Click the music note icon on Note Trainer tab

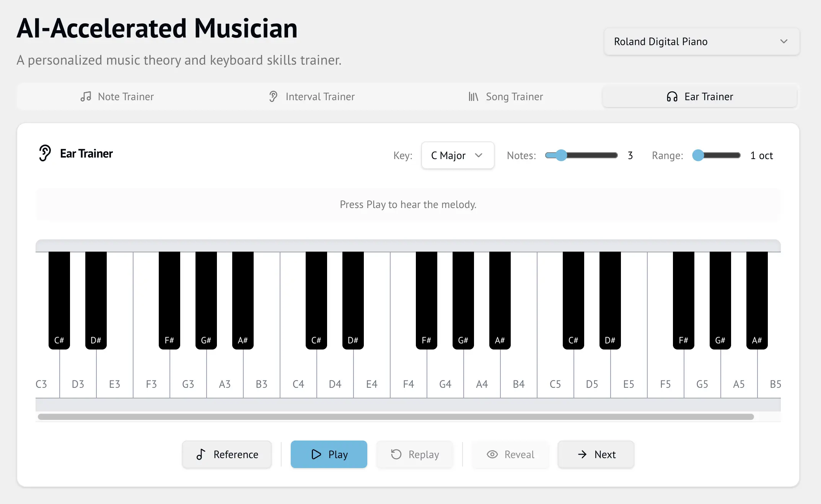(x=86, y=96)
